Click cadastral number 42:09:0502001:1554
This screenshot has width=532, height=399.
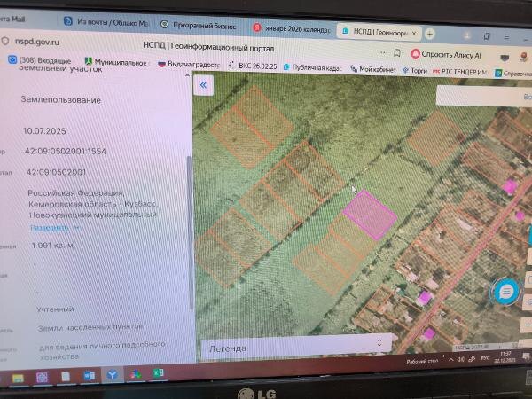(65, 152)
